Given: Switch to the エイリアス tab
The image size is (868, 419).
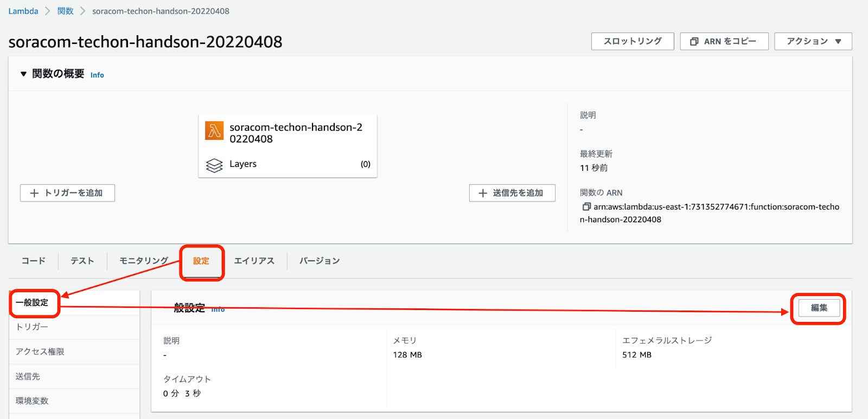Looking at the screenshot, I should pos(254,261).
